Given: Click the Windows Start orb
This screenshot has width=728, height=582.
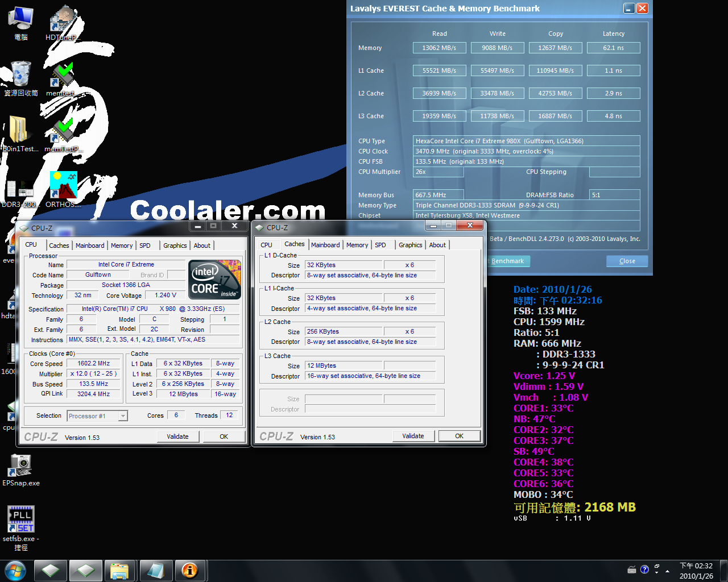Looking at the screenshot, I should pyautogui.click(x=15, y=570).
